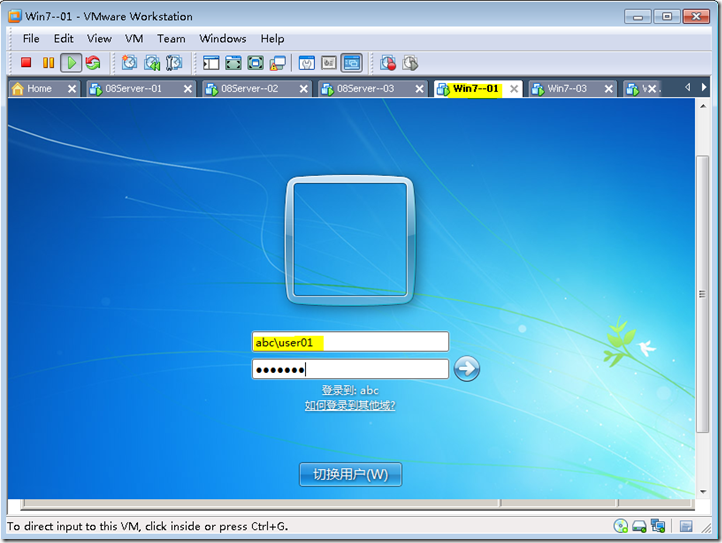Close the Home tab
Screen dimensions: 722x543
pyautogui.click(x=72, y=89)
